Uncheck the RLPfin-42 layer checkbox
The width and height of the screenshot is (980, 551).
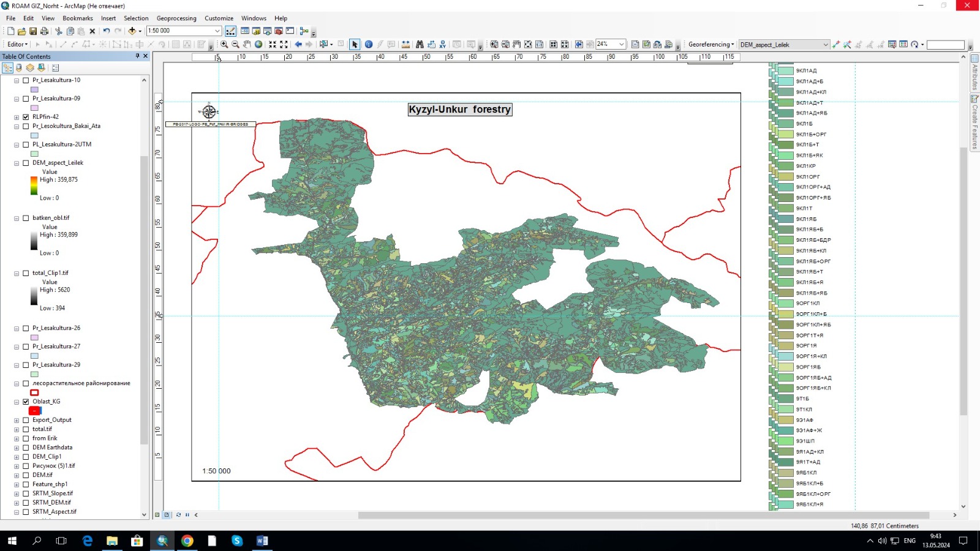click(x=26, y=117)
